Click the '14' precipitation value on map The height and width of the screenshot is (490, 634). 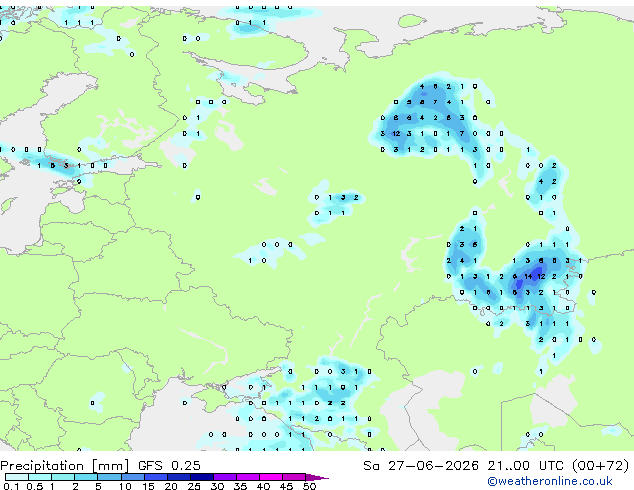point(528,277)
